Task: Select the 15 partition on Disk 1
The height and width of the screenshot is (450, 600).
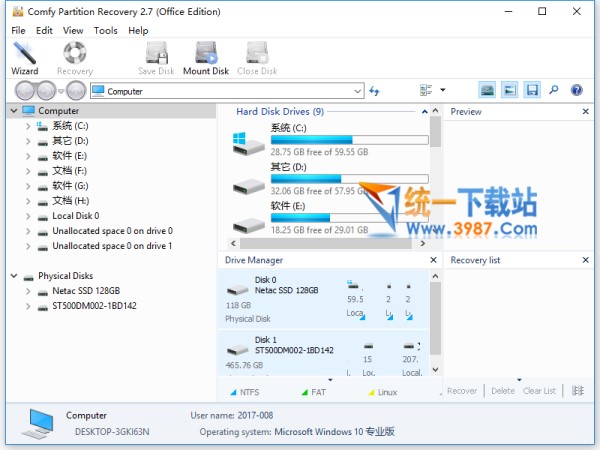Action: click(x=368, y=359)
